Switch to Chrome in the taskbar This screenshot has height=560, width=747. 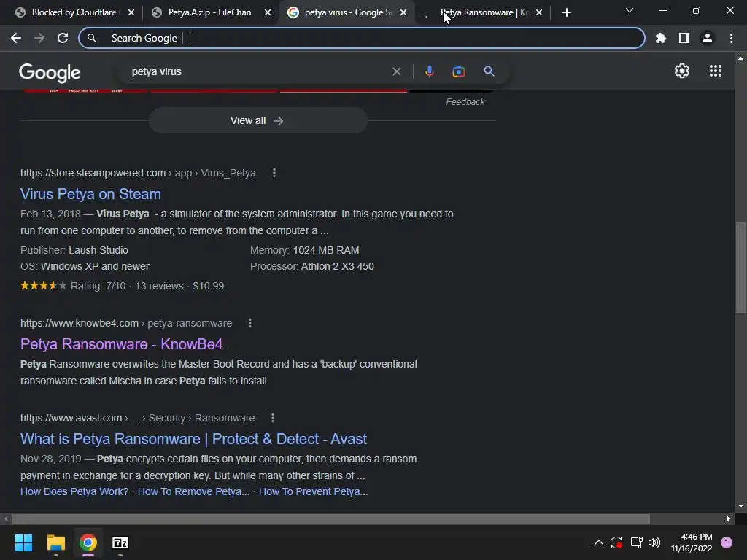(x=88, y=542)
